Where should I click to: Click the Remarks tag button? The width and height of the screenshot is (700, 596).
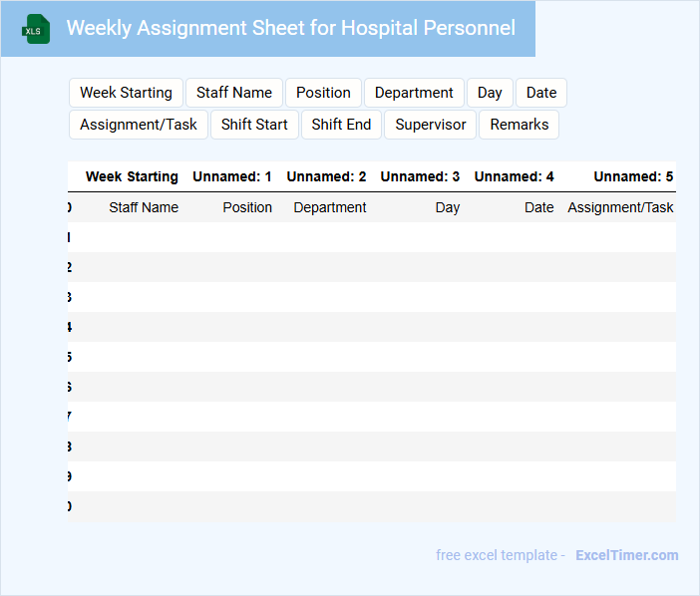point(520,125)
